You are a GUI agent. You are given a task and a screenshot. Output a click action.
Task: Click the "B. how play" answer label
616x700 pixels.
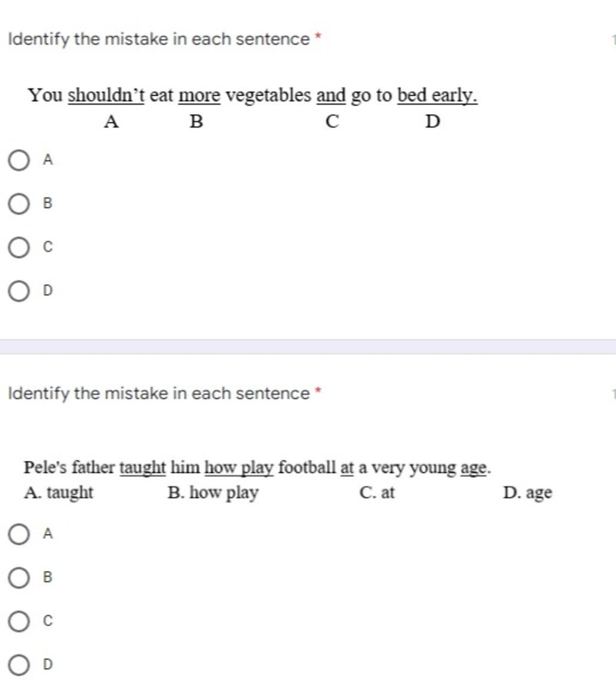click(x=213, y=493)
